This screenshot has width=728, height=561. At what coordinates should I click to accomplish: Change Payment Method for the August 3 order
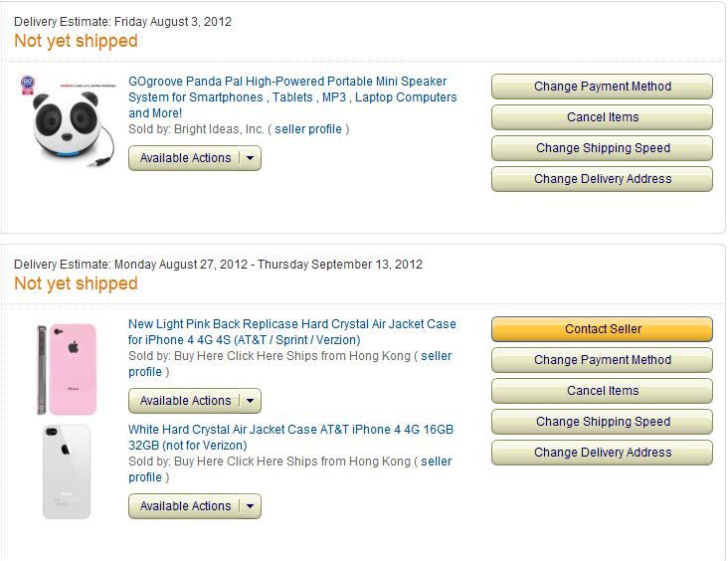point(603,87)
